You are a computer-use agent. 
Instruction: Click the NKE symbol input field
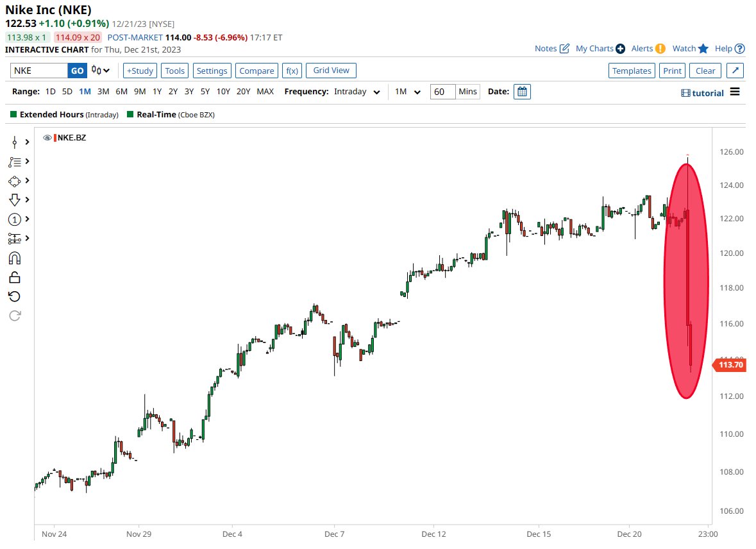click(x=39, y=71)
